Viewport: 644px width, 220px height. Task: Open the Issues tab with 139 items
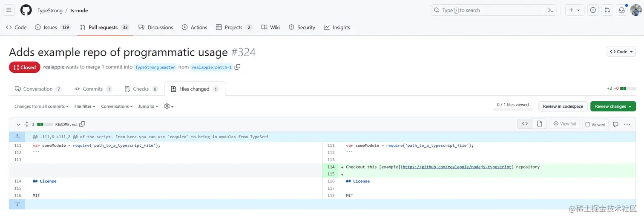pyautogui.click(x=52, y=27)
